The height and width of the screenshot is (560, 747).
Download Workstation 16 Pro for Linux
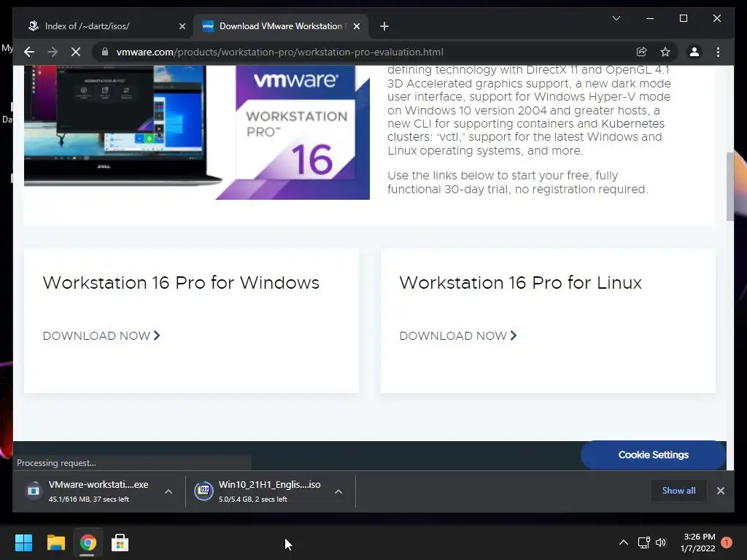pos(458,335)
